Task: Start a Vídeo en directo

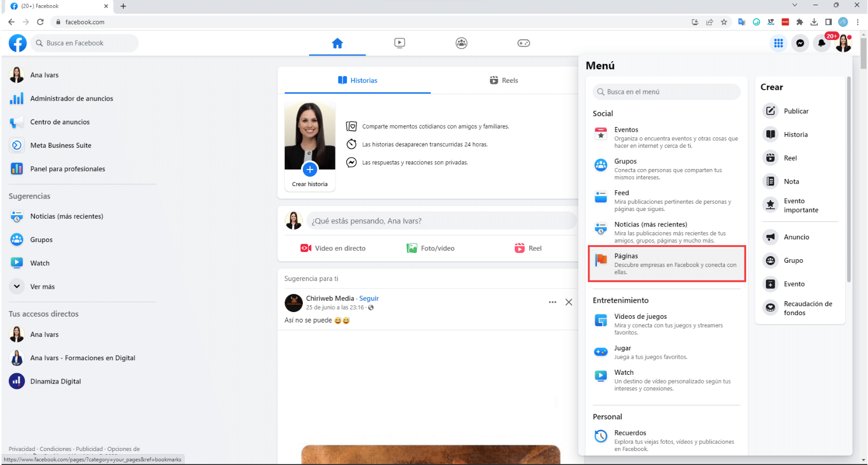Action: (x=333, y=248)
